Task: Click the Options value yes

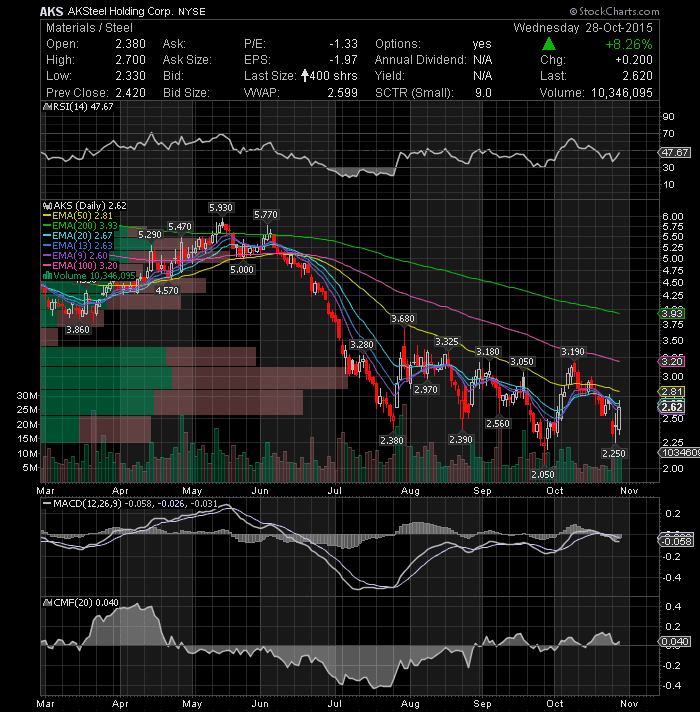Action: tap(482, 44)
